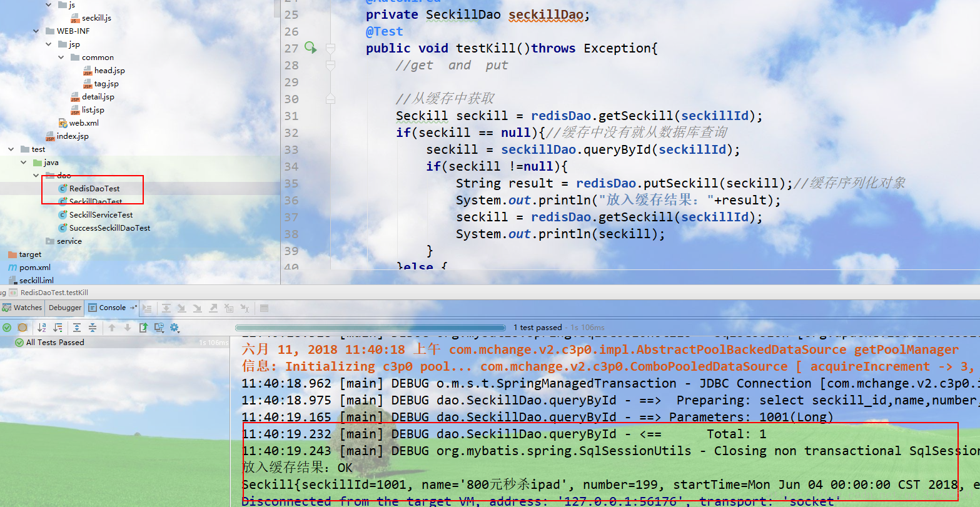Expand all test result nodes
980x507 pixels.
coord(77,327)
